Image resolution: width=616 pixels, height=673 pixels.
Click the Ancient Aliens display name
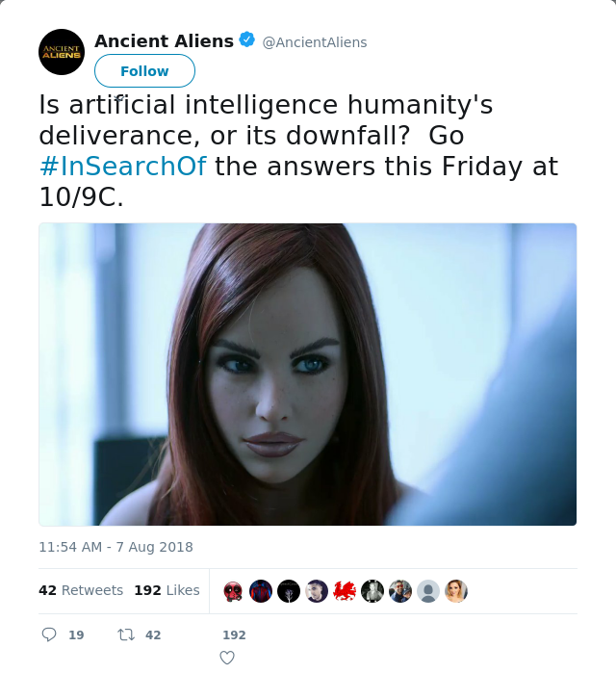tap(164, 41)
